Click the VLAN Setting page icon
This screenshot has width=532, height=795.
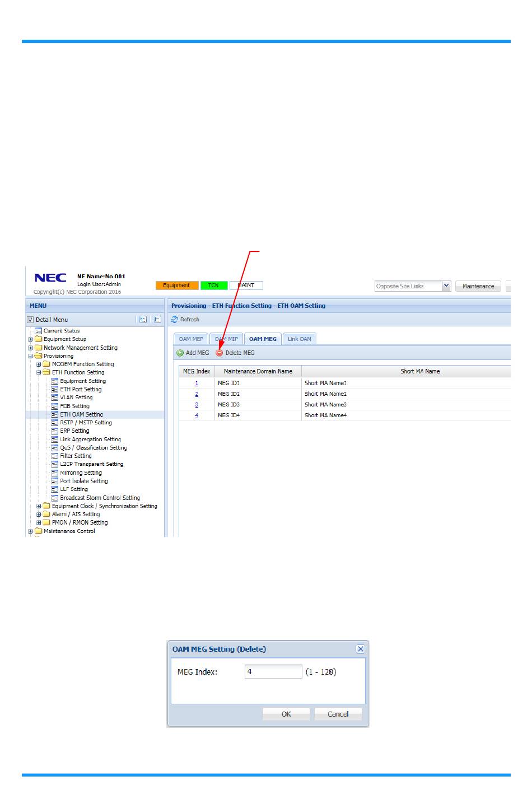pyautogui.click(x=55, y=397)
